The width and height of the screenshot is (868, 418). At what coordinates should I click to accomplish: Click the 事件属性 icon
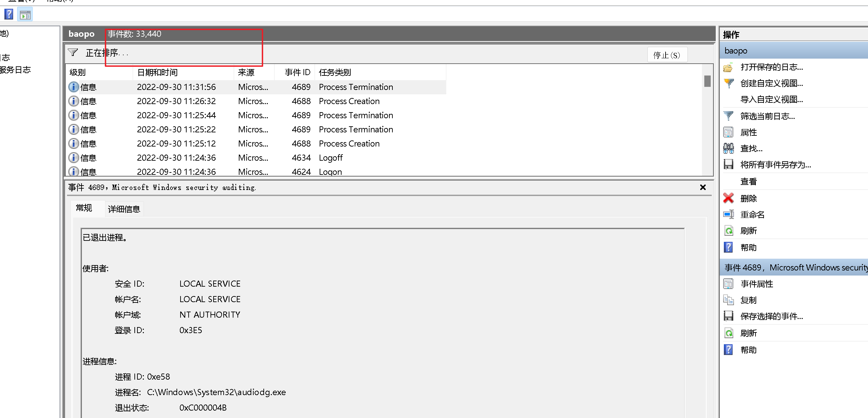point(728,284)
